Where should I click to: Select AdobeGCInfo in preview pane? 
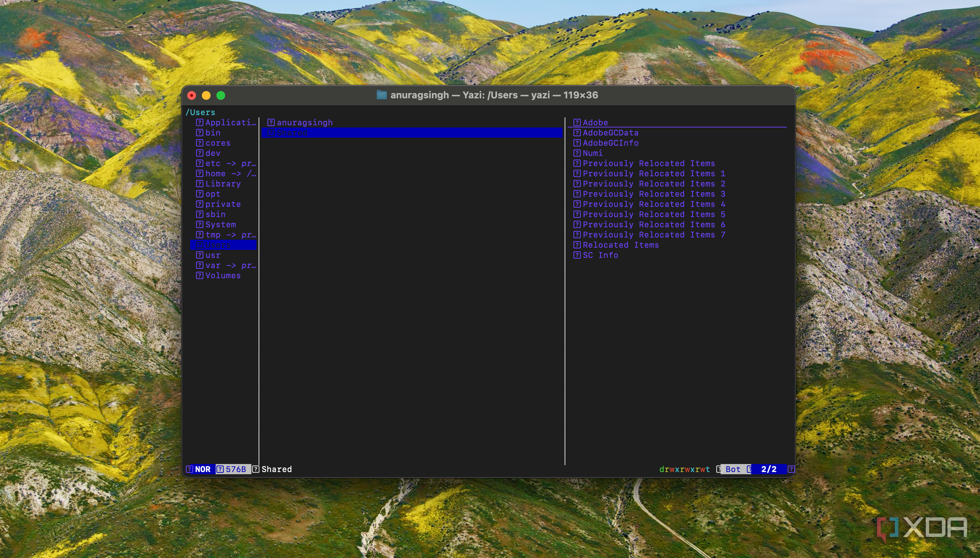tap(605, 143)
